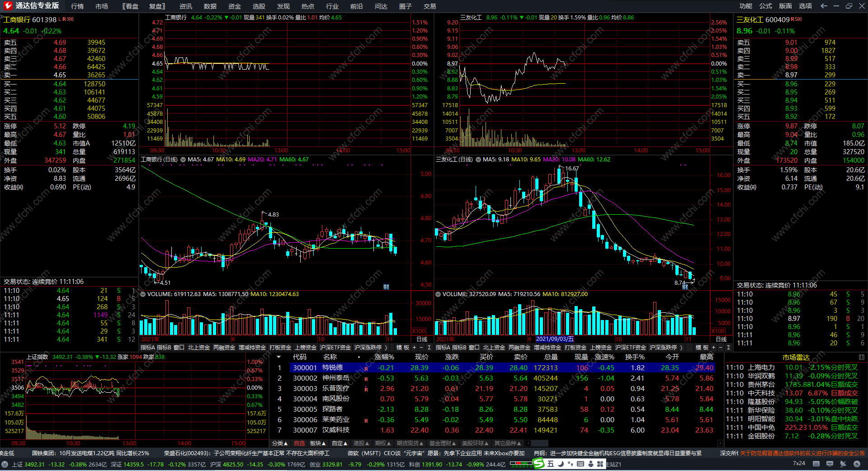Click the keyboard icon in the status bar
This screenshot has height=471, width=868.
pyautogui.click(x=816, y=464)
